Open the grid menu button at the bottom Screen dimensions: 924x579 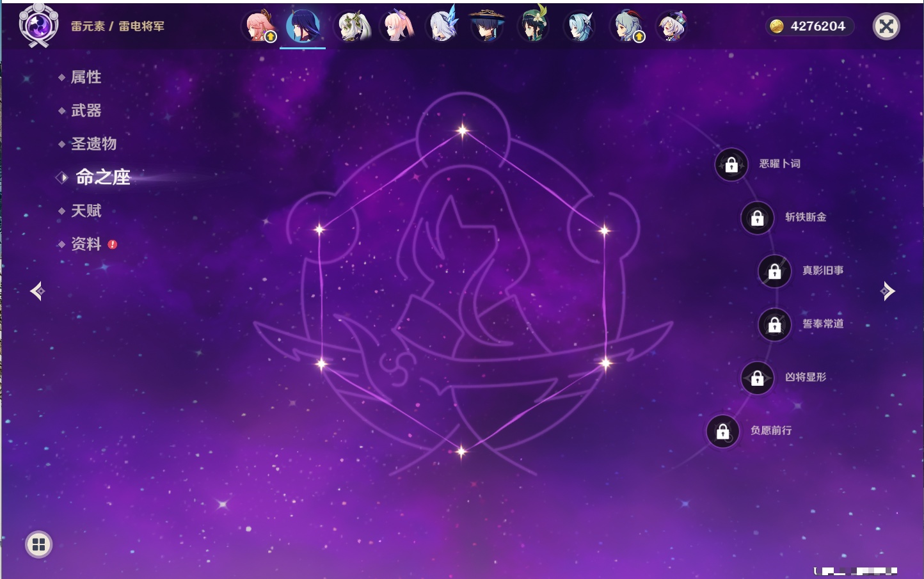[x=38, y=544]
